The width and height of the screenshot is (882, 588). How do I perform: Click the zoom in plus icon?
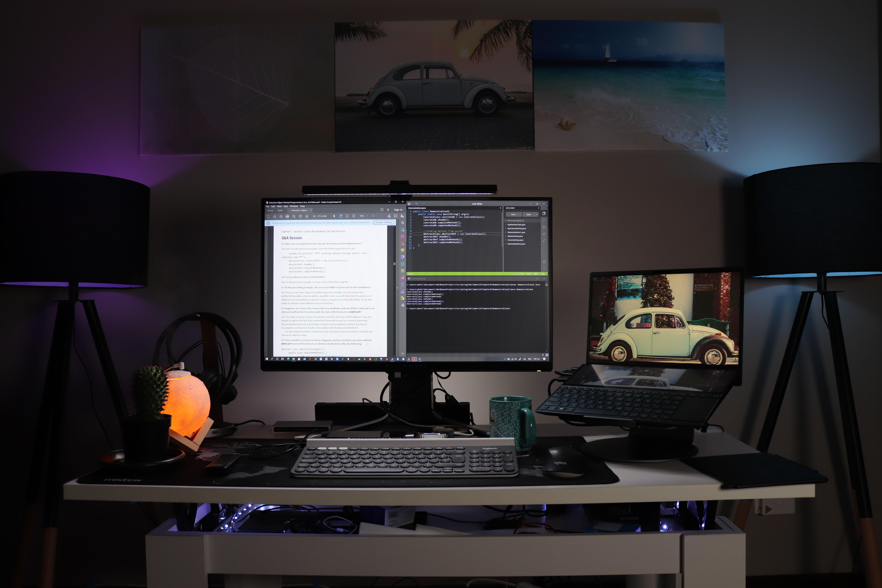click(354, 216)
